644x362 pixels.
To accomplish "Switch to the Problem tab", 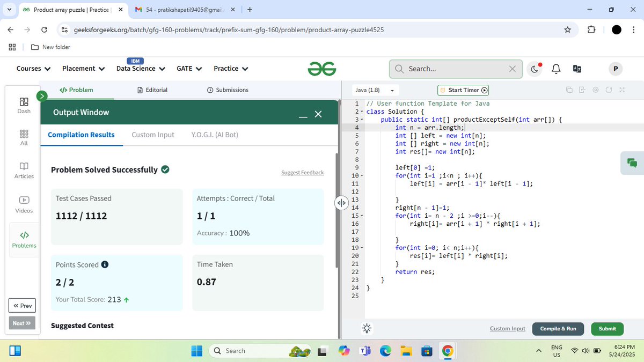I will [x=76, y=90].
